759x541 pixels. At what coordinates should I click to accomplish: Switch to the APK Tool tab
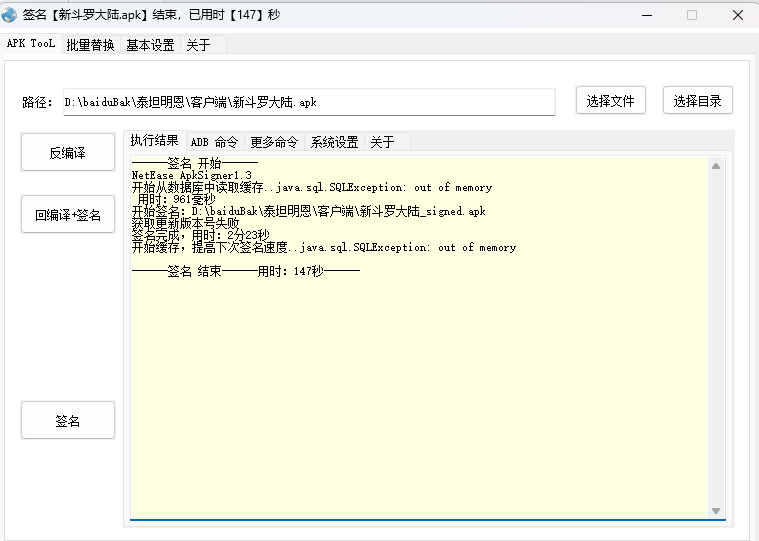[30, 44]
